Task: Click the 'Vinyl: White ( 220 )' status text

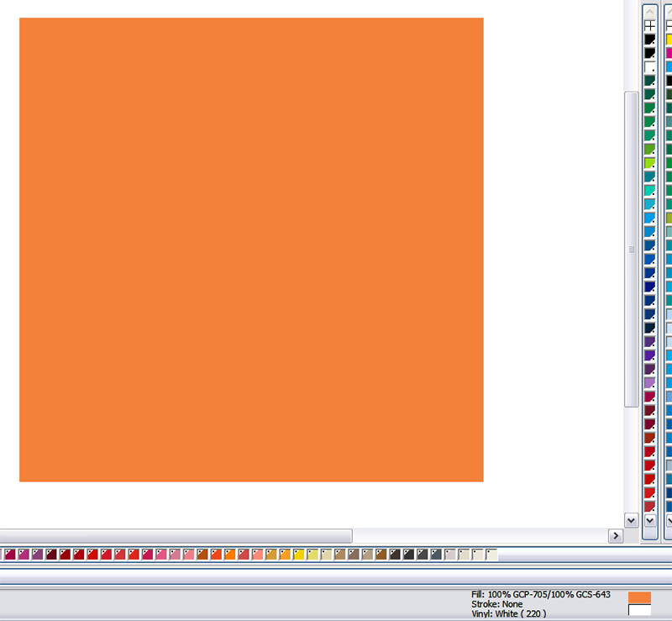Action: (x=509, y=613)
